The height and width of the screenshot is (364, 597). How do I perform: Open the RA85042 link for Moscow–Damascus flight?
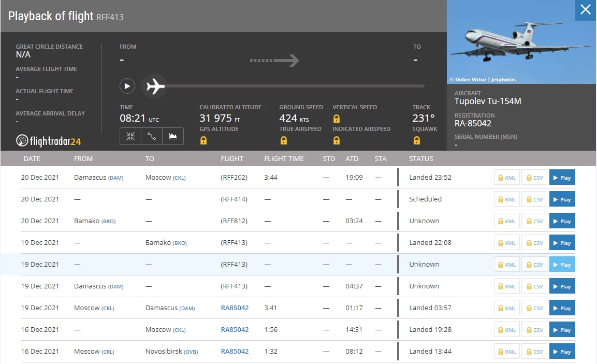pyautogui.click(x=235, y=308)
